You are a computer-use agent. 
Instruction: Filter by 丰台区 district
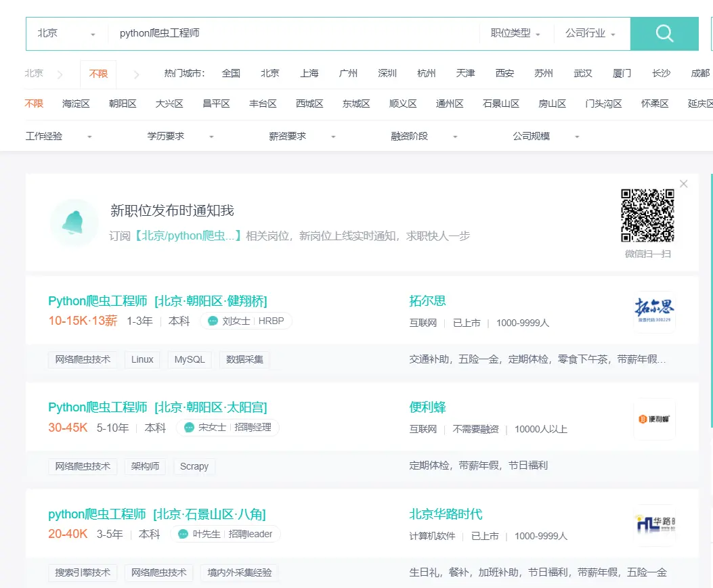pyautogui.click(x=263, y=104)
